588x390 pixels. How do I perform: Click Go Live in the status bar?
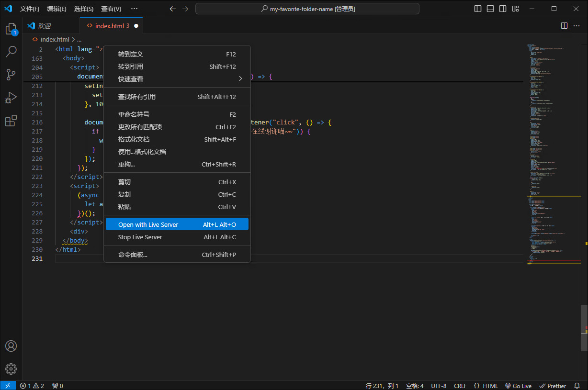click(x=518, y=386)
